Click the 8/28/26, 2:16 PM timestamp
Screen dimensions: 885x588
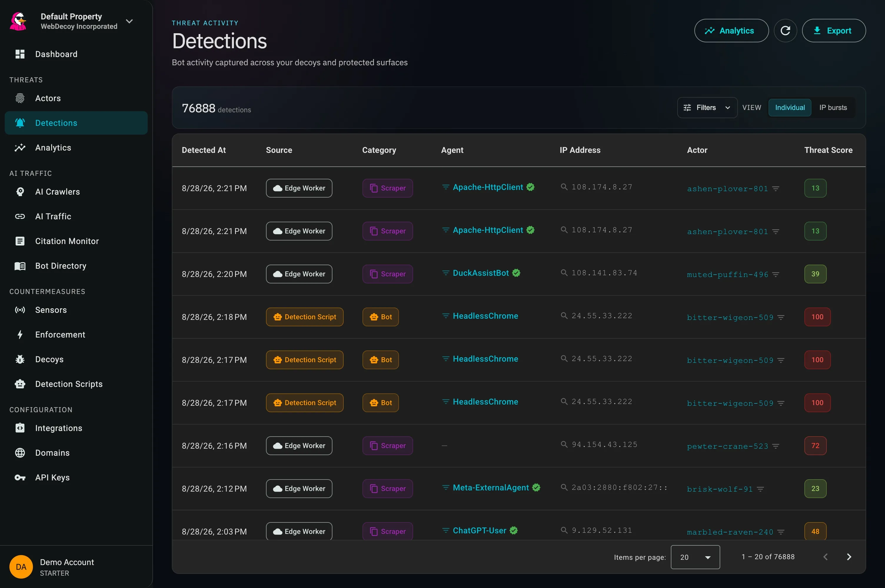(x=214, y=446)
